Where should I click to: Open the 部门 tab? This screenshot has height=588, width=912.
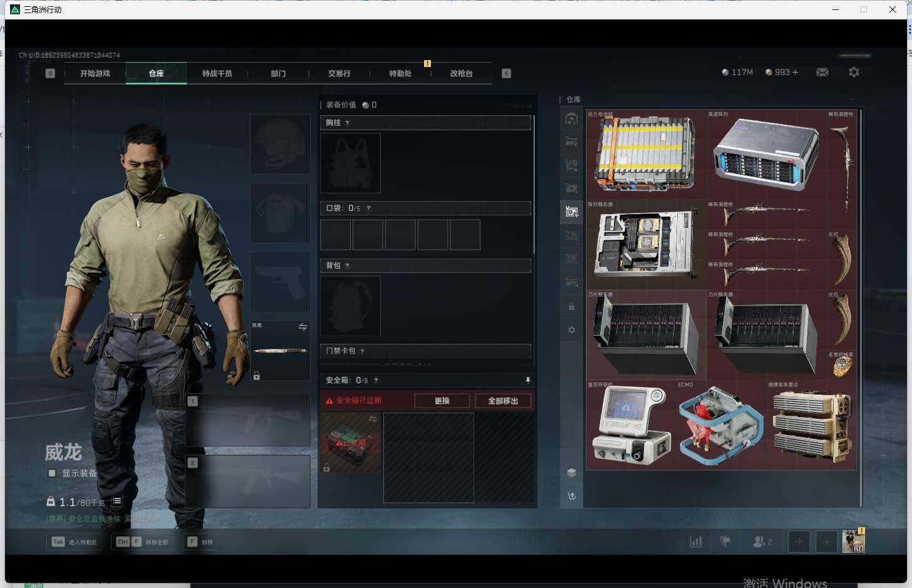[278, 73]
